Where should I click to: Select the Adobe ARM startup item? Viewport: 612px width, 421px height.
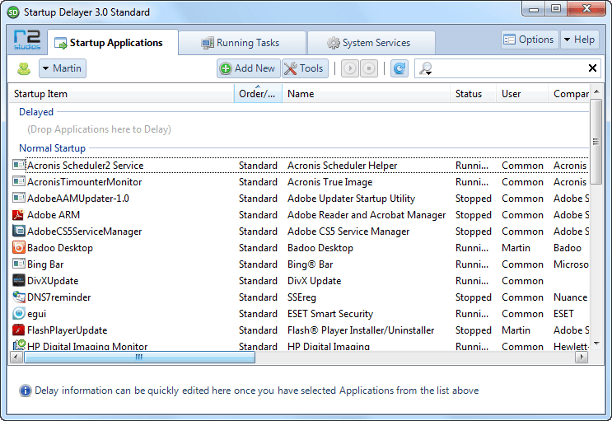56,215
